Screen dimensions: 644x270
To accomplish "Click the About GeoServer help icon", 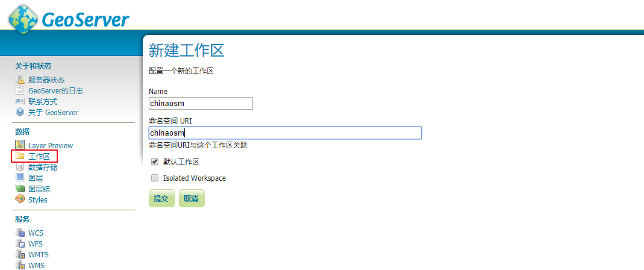I will pos(20,111).
